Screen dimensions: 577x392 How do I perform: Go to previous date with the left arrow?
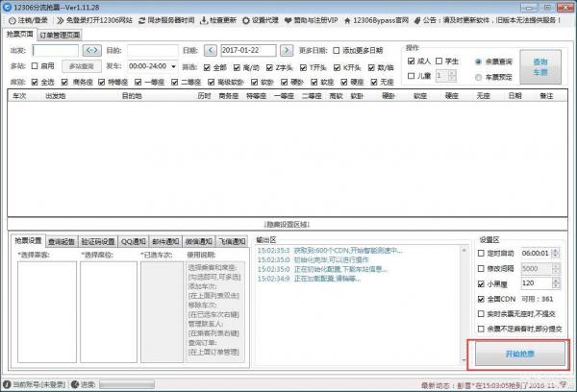pos(211,50)
